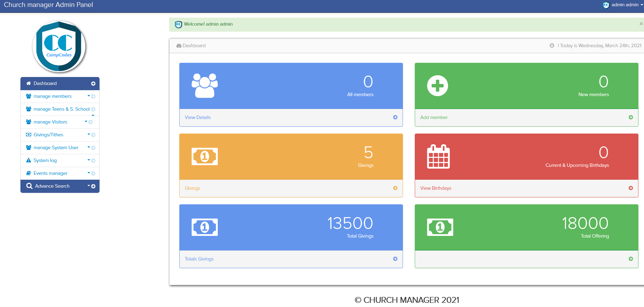Open the System log menu item
The width and height of the screenshot is (644, 307).
tap(60, 161)
